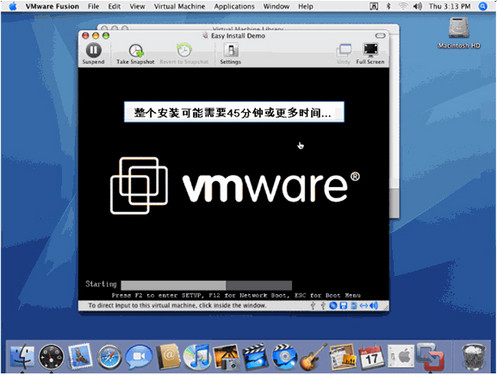Screen dimensions: 497x375
Task: Open iDVD from the Dock
Action: tap(284, 357)
